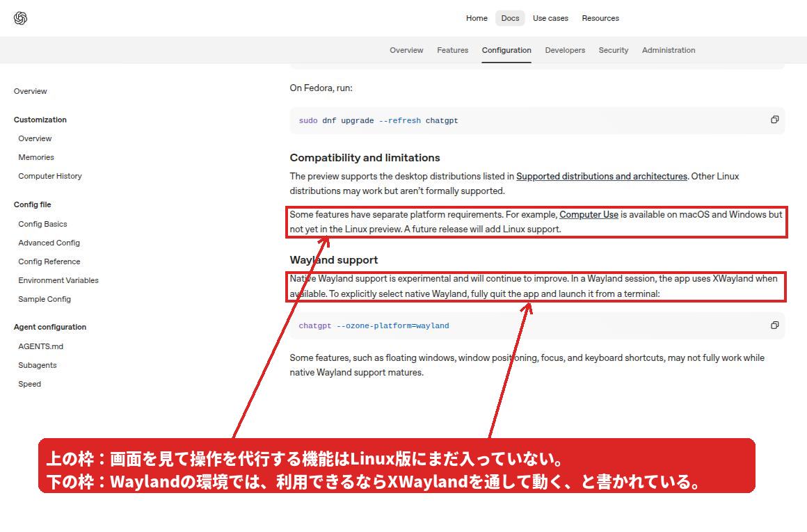Screen dimensions: 807x532
Task: Open Environment Variables sidebar link
Action: point(58,280)
